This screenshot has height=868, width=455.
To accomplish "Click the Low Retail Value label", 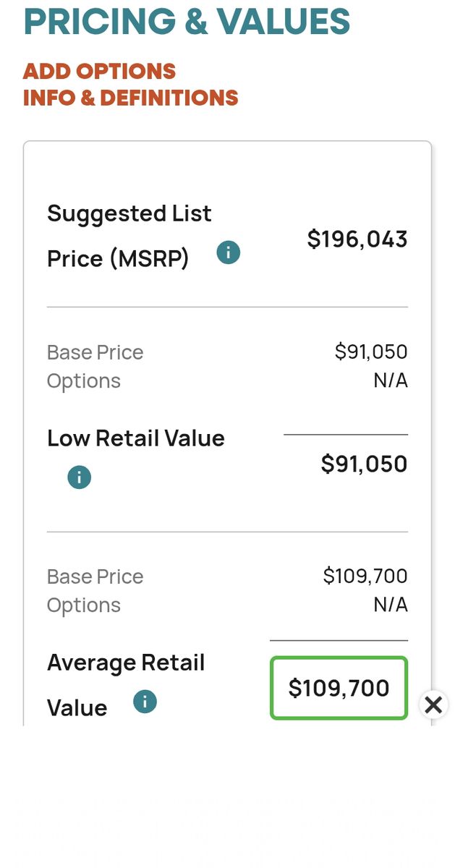I will 136,438.
